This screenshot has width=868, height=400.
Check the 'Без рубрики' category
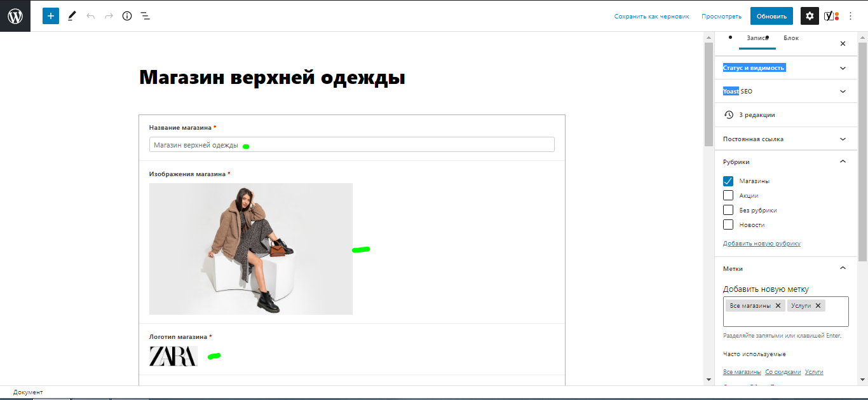pos(728,210)
